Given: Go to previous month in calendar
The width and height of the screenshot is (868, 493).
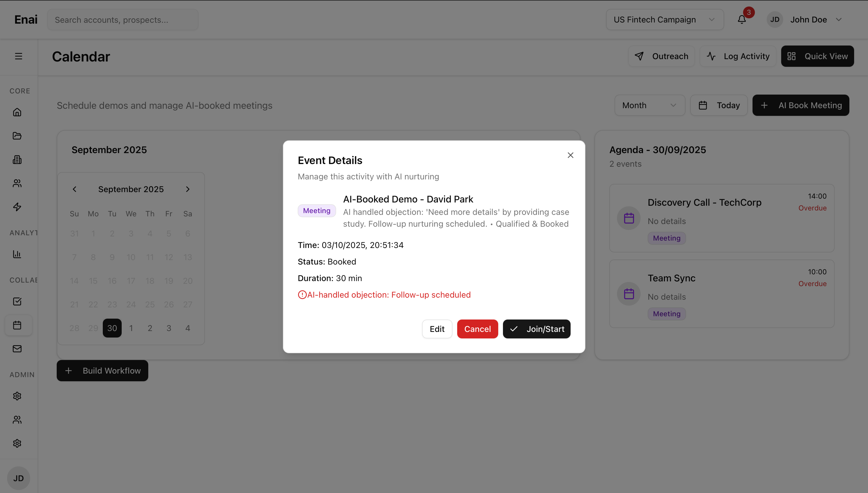Looking at the screenshot, I should [74, 189].
